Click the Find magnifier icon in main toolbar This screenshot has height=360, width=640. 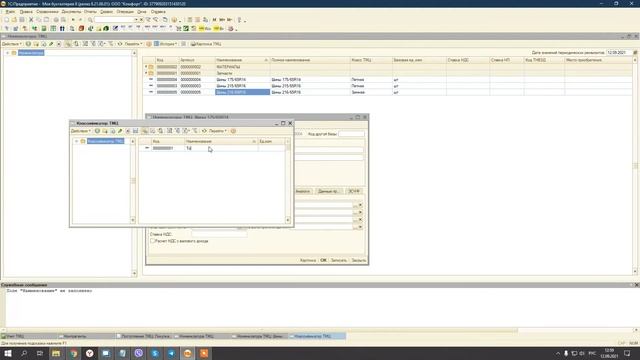90,20
